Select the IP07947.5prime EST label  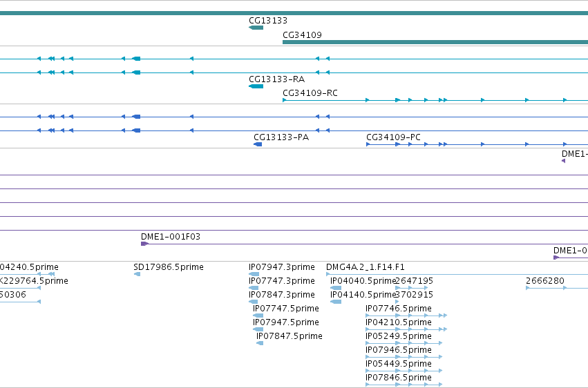(286, 322)
